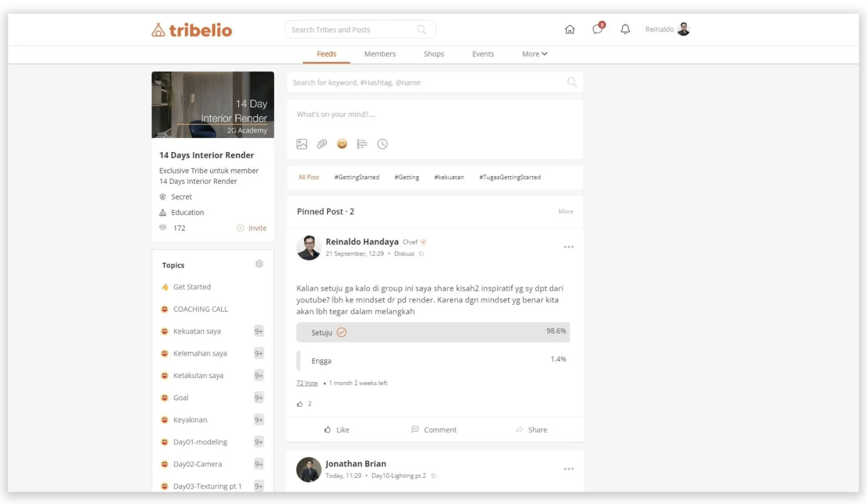
Task: Open the Diskusi topic link
Action: (x=404, y=254)
